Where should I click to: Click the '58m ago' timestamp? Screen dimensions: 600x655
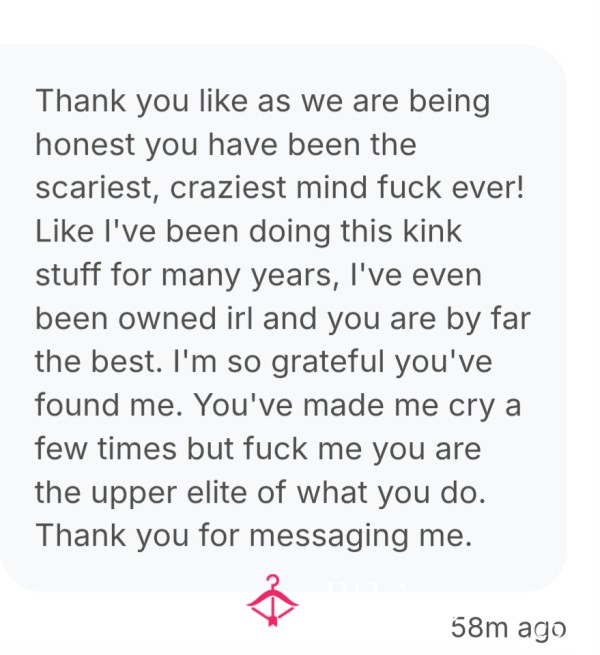pos(508,628)
